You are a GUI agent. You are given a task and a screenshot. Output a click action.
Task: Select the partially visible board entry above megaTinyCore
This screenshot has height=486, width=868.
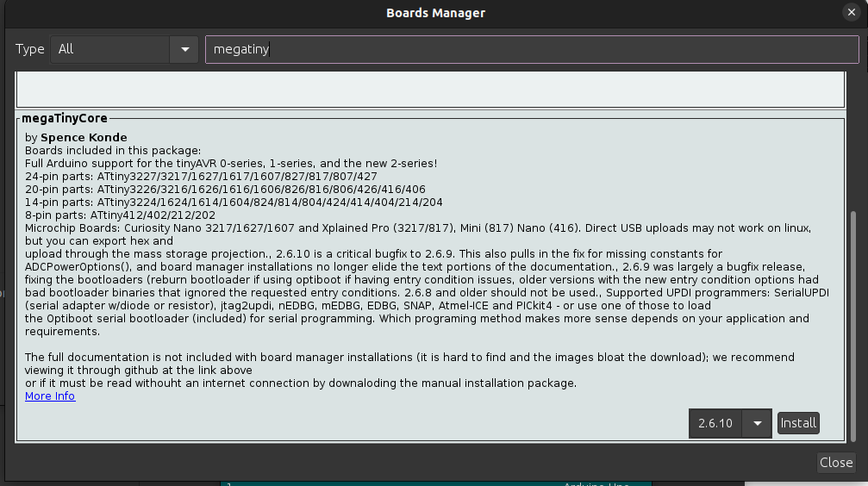click(429, 90)
